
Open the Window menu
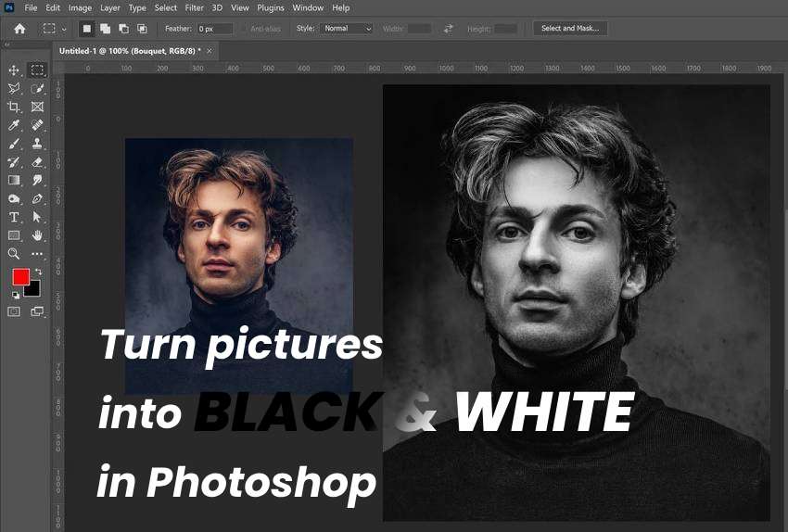click(x=308, y=8)
